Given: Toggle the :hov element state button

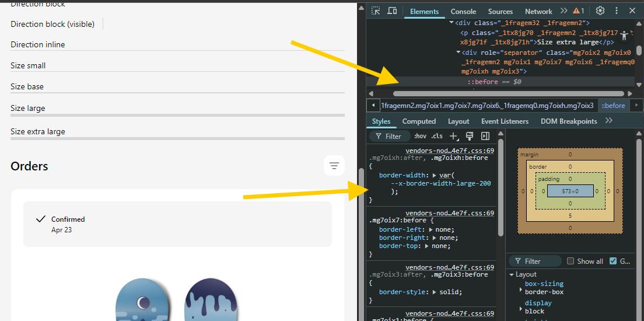Looking at the screenshot, I should (x=420, y=136).
